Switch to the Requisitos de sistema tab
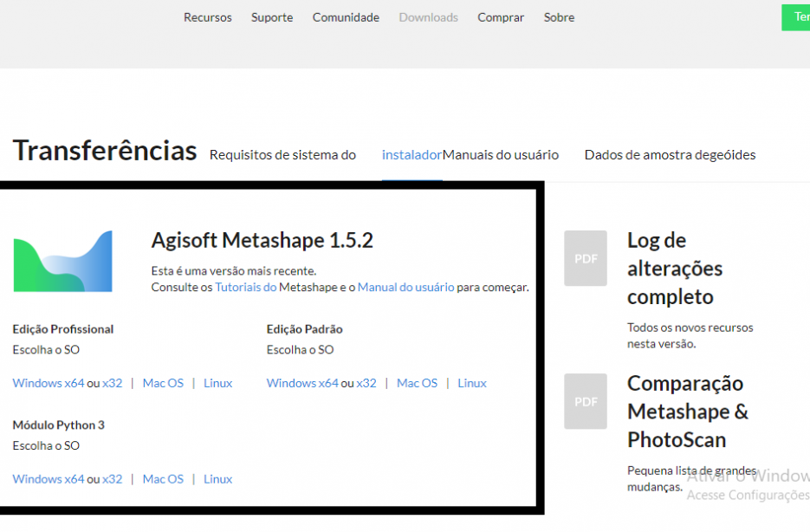The image size is (810, 532). click(282, 155)
